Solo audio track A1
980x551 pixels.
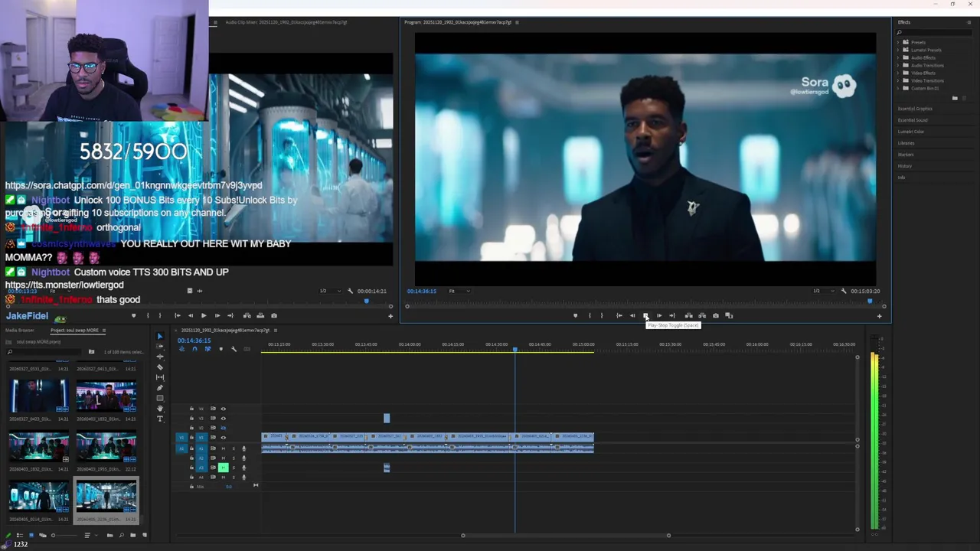click(234, 448)
